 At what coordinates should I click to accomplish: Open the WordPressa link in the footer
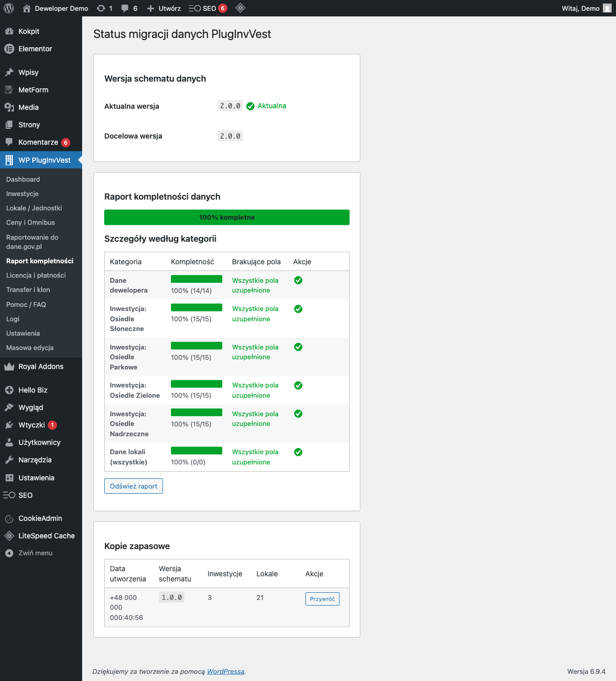coord(225,671)
